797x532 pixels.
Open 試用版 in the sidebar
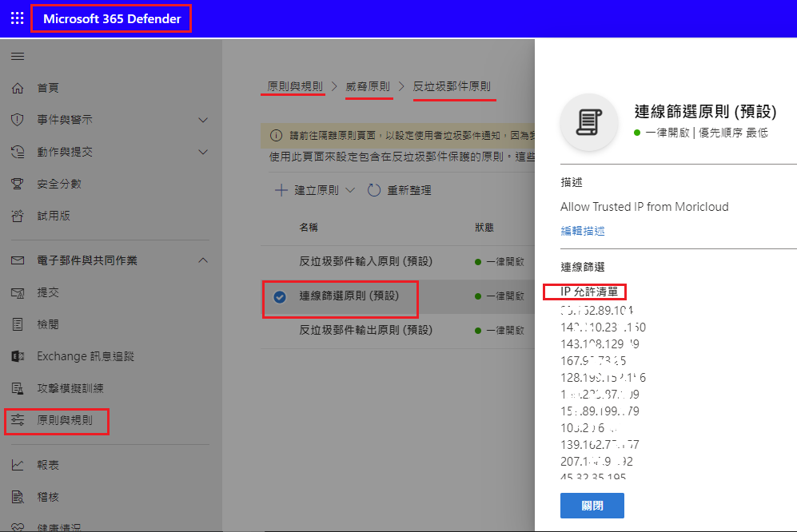[54, 216]
